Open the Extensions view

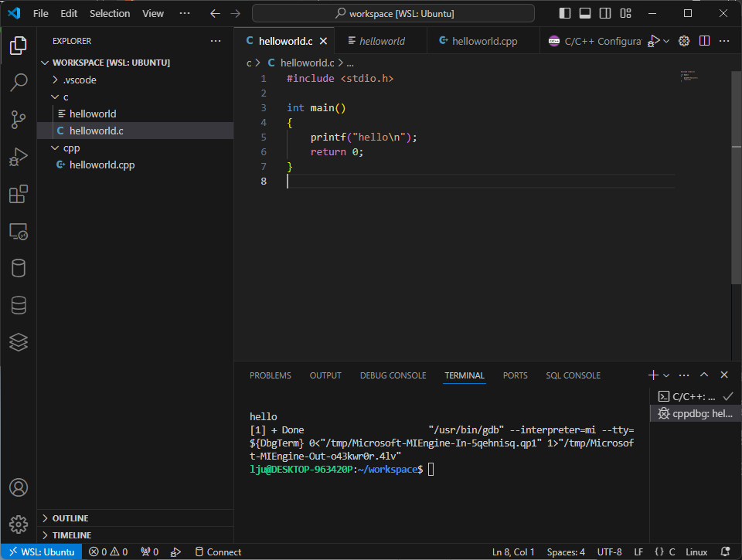19,194
